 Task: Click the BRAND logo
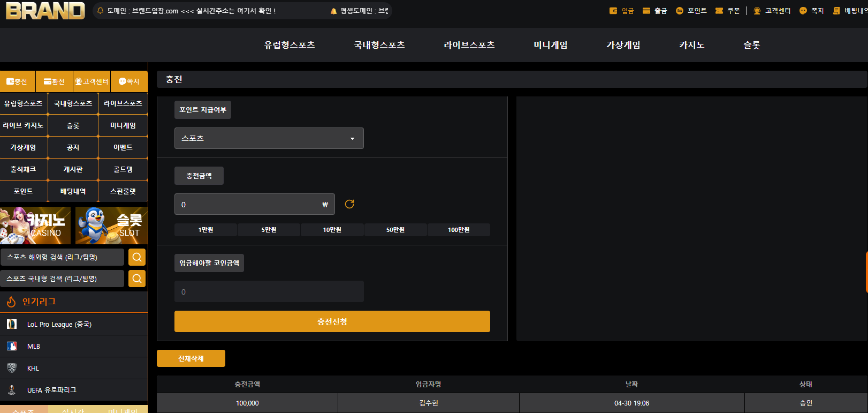click(45, 11)
